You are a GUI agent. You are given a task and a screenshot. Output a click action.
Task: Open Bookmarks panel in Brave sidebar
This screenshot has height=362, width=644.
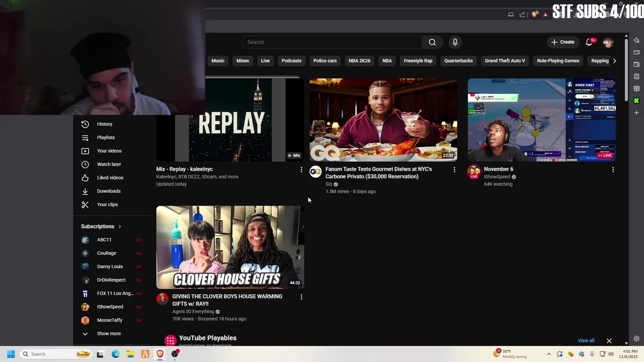pos(636,76)
